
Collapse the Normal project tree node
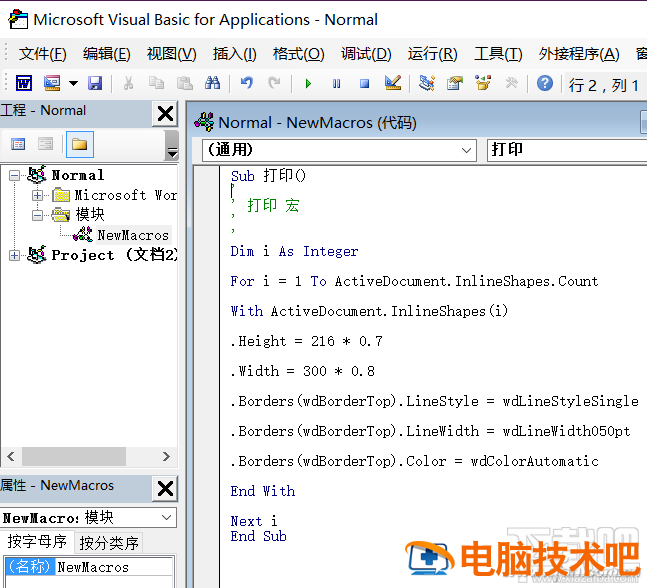[x=14, y=175]
